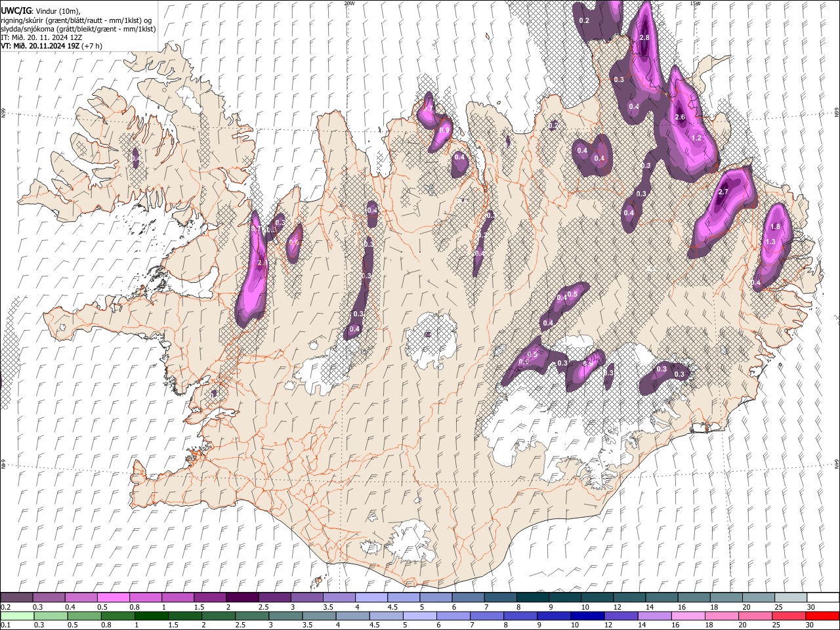Pick the dark teal 8–9 snow swatch
840x630 pixels.
[533, 598]
